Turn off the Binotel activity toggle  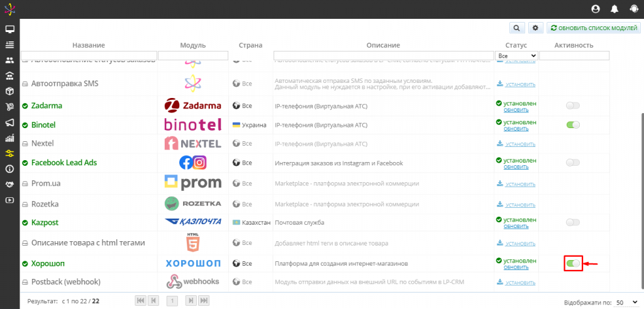point(573,125)
